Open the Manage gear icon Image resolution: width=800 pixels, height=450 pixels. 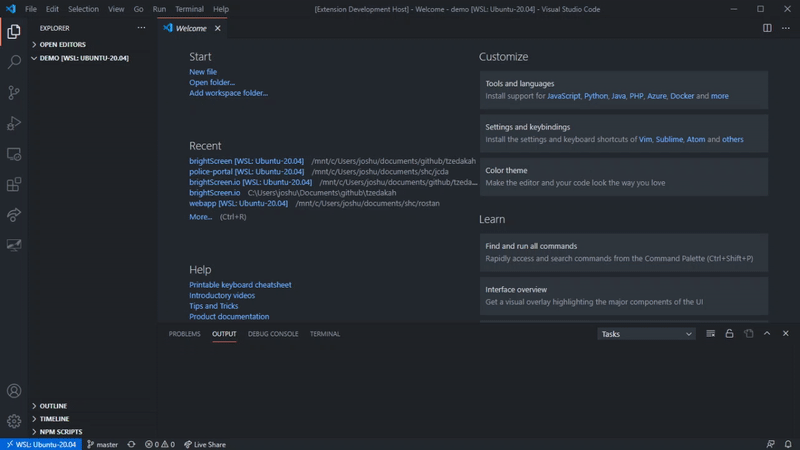14,421
